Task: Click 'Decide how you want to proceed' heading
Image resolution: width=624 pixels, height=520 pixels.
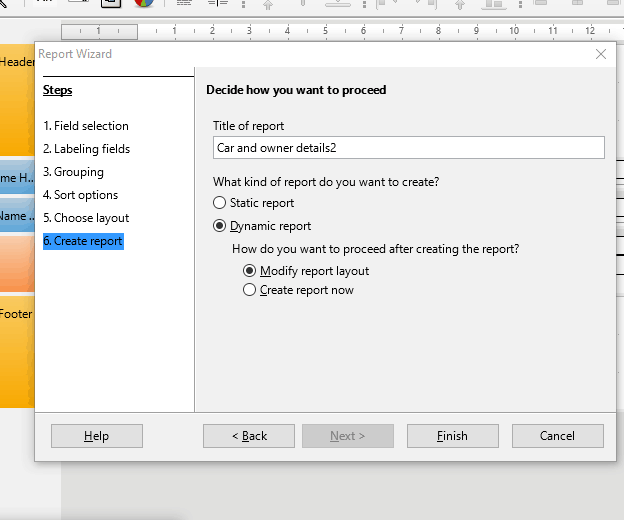Action: tap(296, 90)
